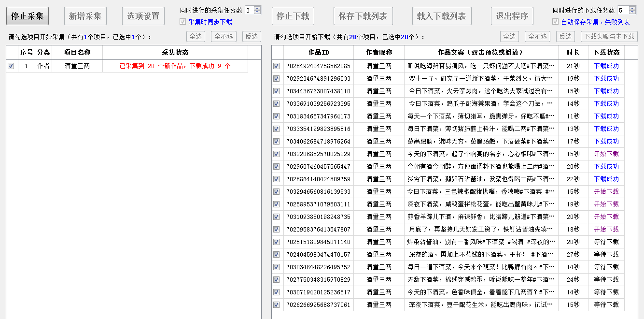The width and height of the screenshot is (644, 319).
Task: Load list with 载入下载列表
Action: click(x=442, y=16)
